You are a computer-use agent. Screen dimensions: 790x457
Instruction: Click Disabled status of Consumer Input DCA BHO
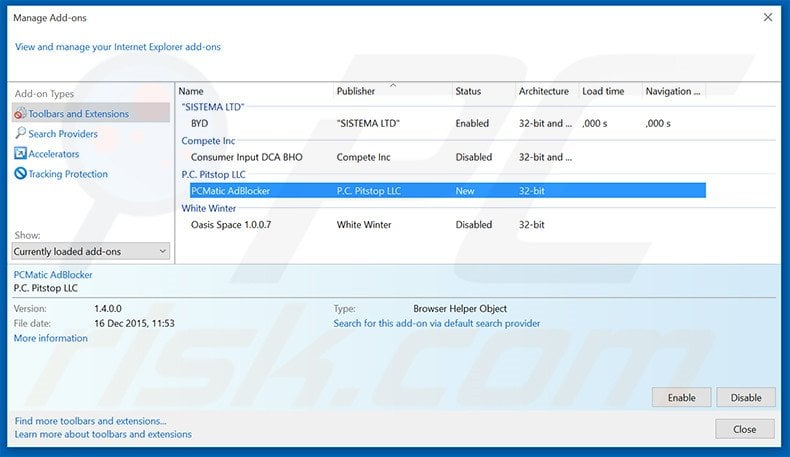pos(474,157)
